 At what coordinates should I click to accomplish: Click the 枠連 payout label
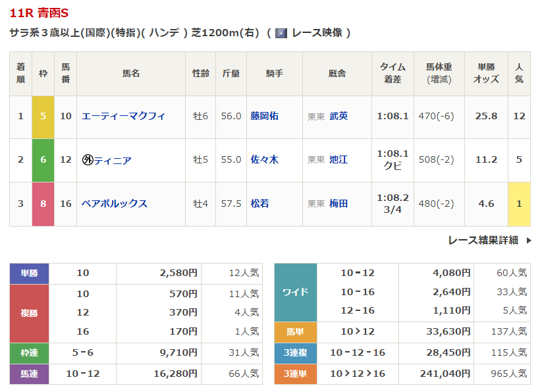[30, 353]
